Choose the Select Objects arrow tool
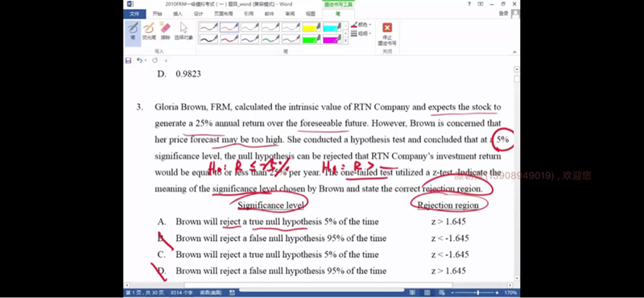 click(184, 31)
